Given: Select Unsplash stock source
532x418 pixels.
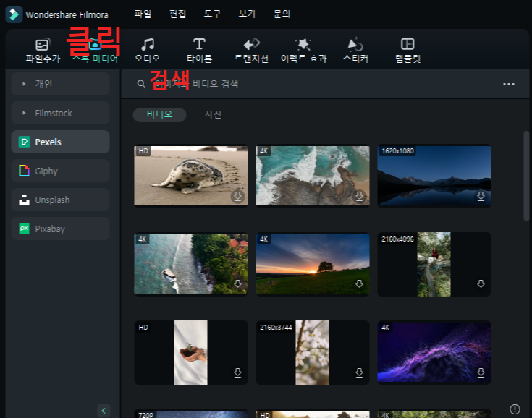Looking at the screenshot, I should pos(60,200).
